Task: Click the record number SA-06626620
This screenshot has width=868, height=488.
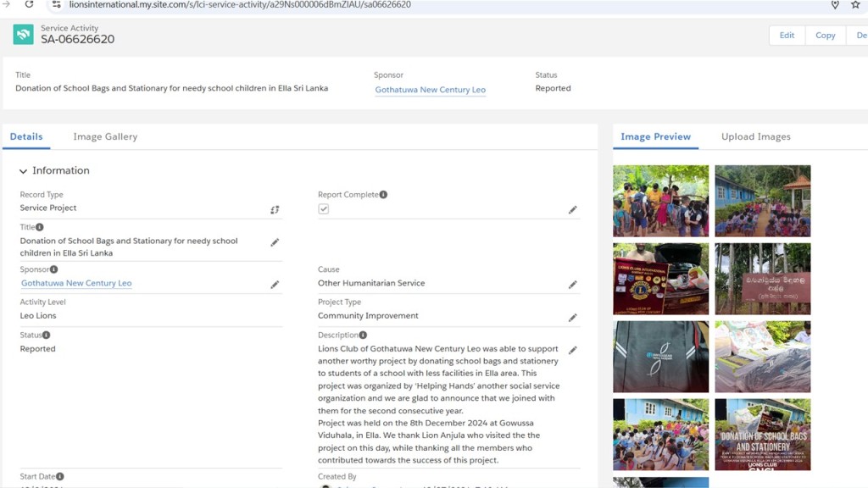Action: [x=77, y=39]
